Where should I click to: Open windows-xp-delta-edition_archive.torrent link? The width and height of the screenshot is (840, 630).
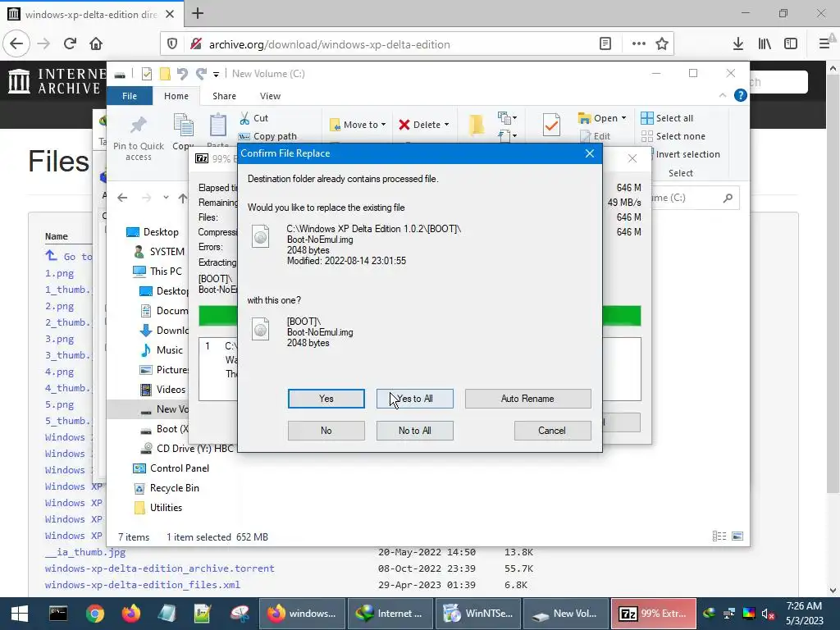tap(160, 568)
